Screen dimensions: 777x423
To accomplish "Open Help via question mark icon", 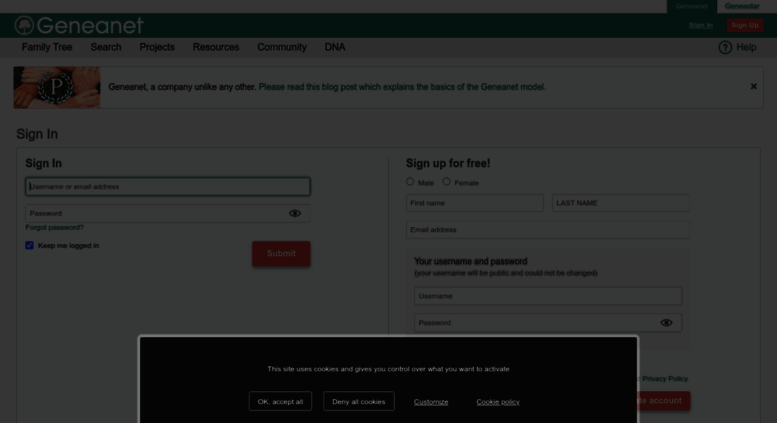I will [725, 48].
